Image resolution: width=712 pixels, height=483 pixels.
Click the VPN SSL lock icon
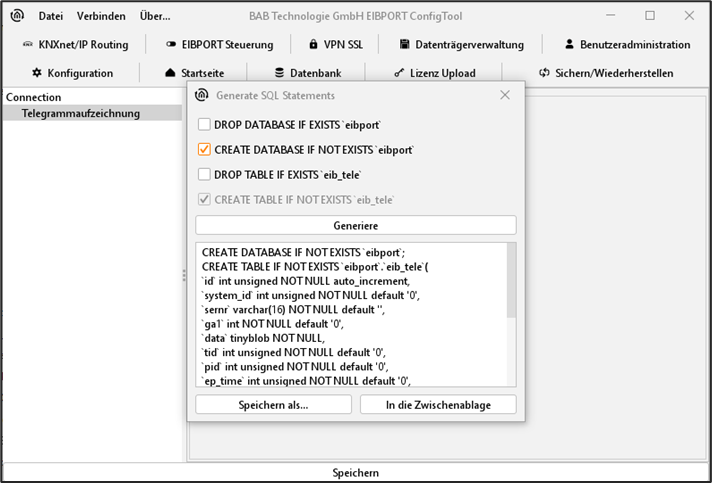(x=313, y=44)
